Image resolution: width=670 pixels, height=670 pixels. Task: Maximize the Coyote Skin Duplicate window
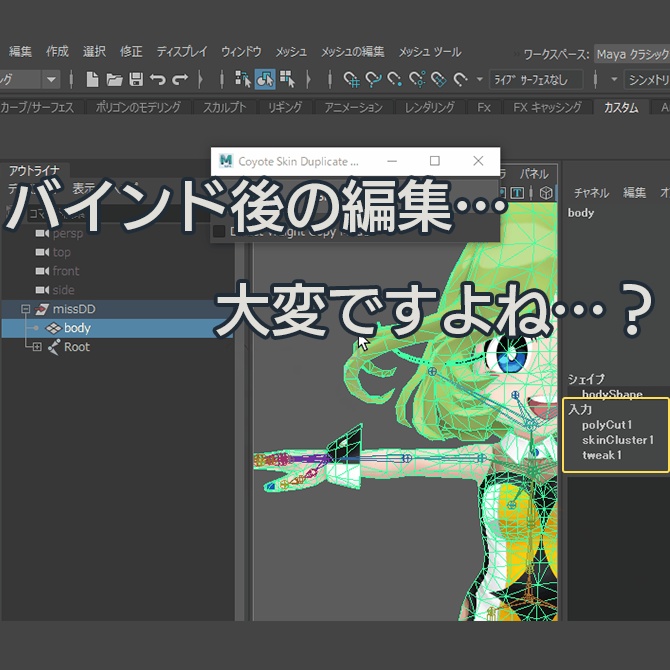435,161
